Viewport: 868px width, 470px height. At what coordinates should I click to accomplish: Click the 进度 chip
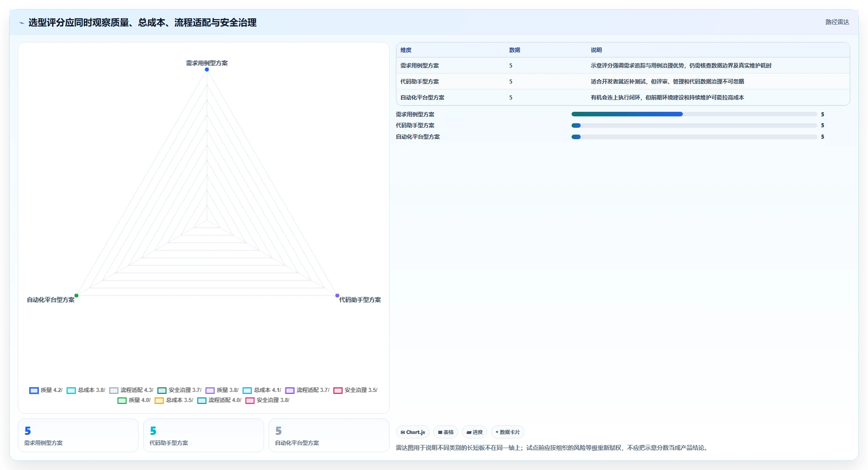(474, 432)
